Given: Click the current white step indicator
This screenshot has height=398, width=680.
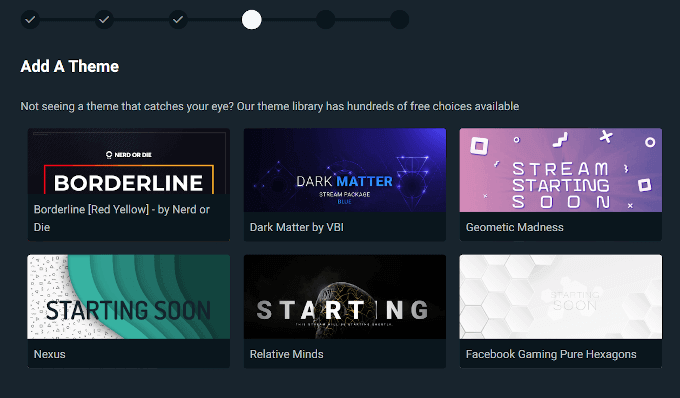Looking at the screenshot, I should pos(252,20).
